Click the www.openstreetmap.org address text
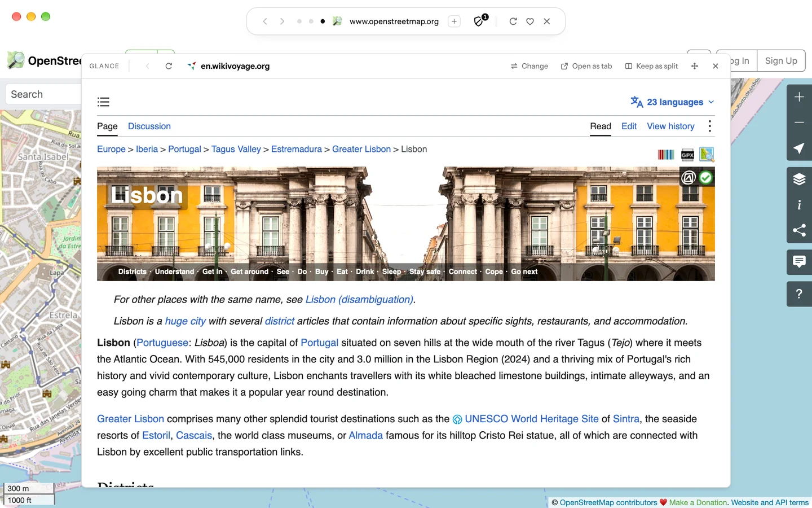 [x=394, y=21]
